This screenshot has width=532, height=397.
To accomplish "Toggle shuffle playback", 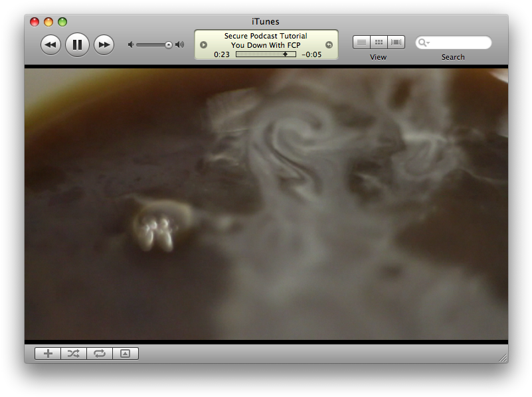I will pyautogui.click(x=74, y=353).
